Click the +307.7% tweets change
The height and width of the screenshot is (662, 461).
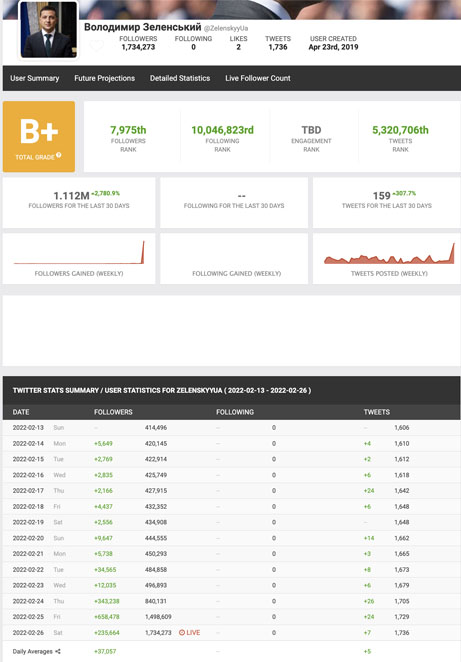tap(404, 193)
